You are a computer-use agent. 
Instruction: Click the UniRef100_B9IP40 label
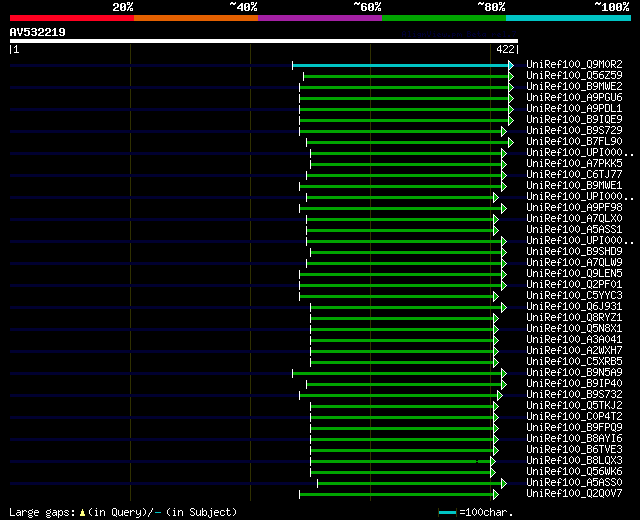point(574,384)
